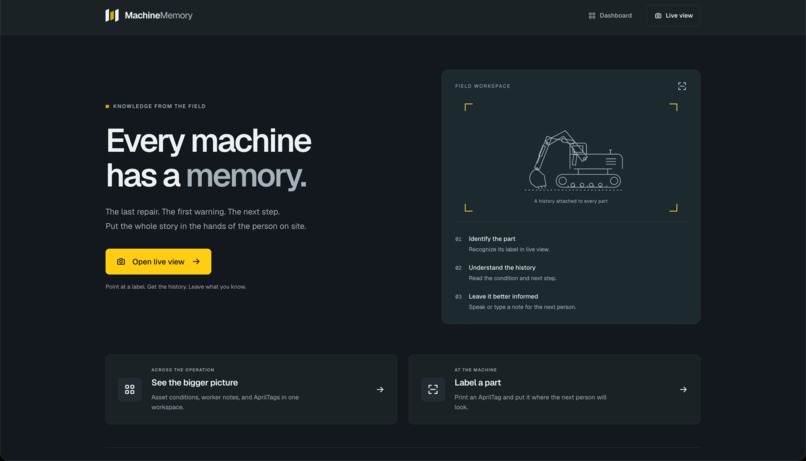Open Live view in the header

coord(673,15)
